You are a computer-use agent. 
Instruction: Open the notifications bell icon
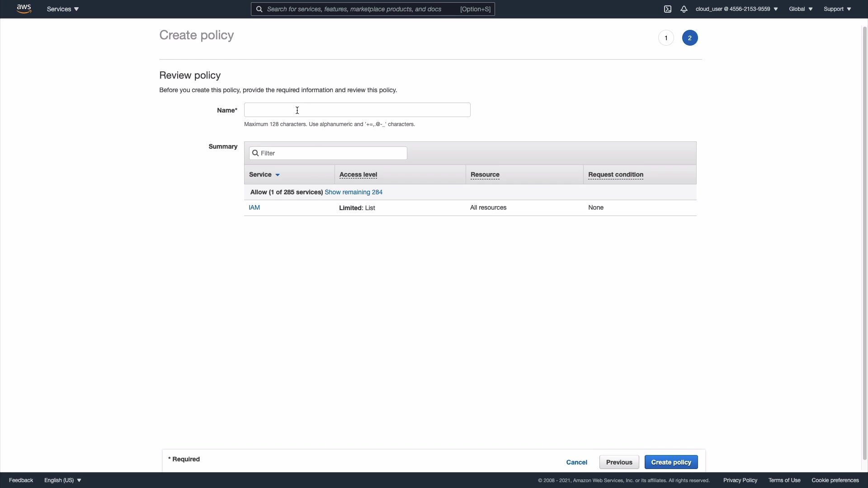684,9
